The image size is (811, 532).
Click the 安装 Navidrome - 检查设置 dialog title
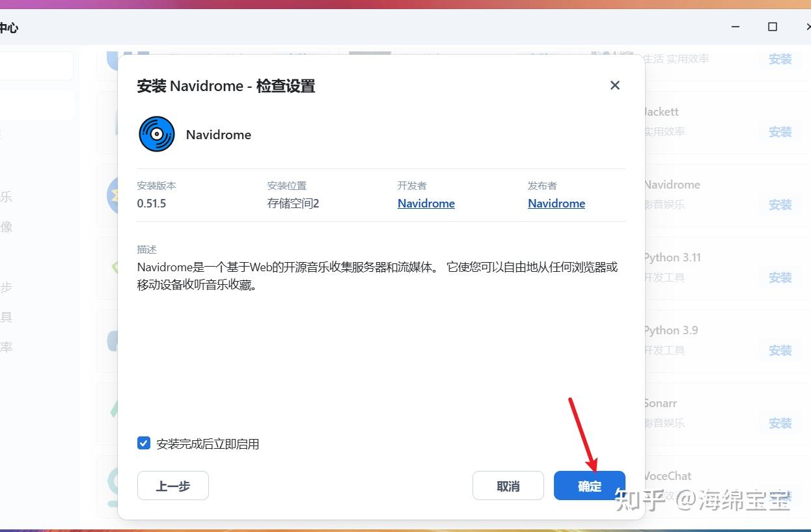(226, 86)
